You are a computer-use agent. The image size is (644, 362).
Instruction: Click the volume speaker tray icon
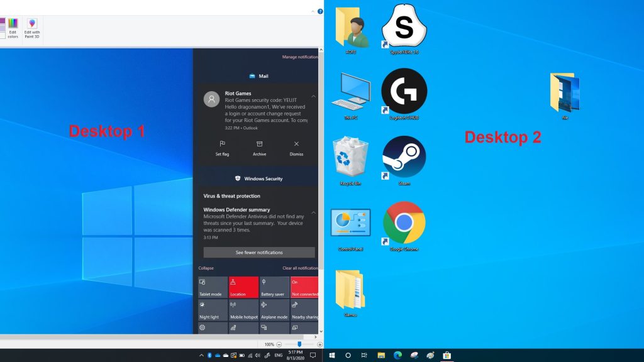[x=257, y=356]
